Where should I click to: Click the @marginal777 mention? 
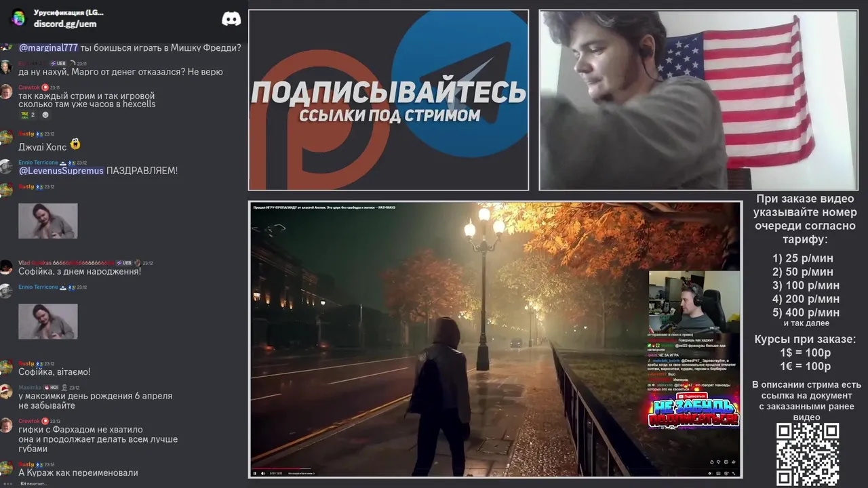click(48, 47)
